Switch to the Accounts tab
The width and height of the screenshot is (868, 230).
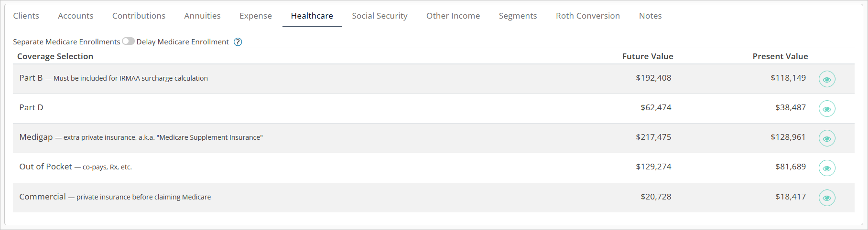[x=76, y=16]
